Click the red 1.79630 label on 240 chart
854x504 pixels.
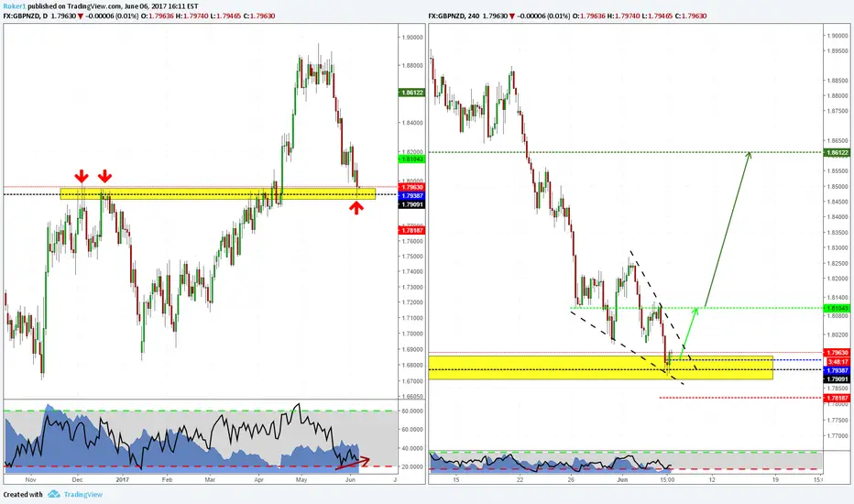tap(838, 353)
